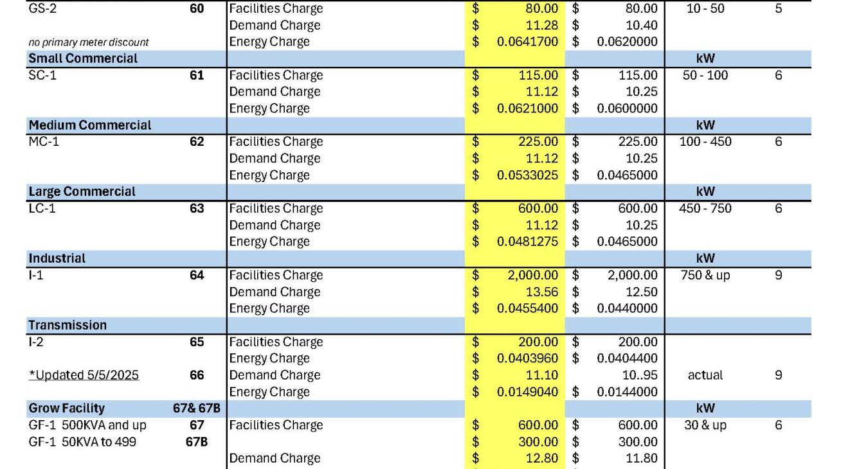Click the "actual" cell in Transmission section
Screen dimensions: 868x469
pos(705,375)
